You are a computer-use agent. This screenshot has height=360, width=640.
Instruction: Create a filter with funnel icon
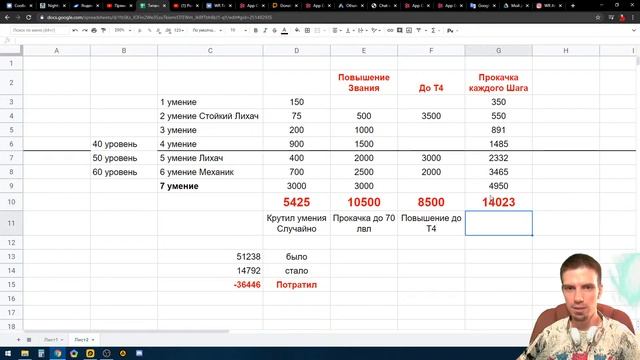point(420,31)
